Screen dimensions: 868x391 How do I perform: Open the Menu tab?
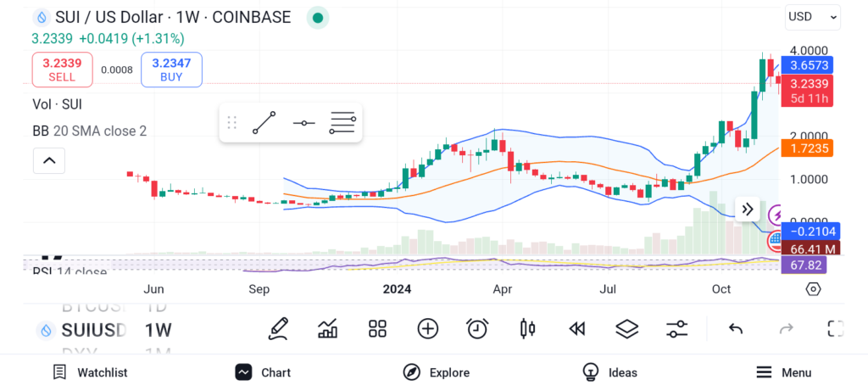click(x=784, y=372)
